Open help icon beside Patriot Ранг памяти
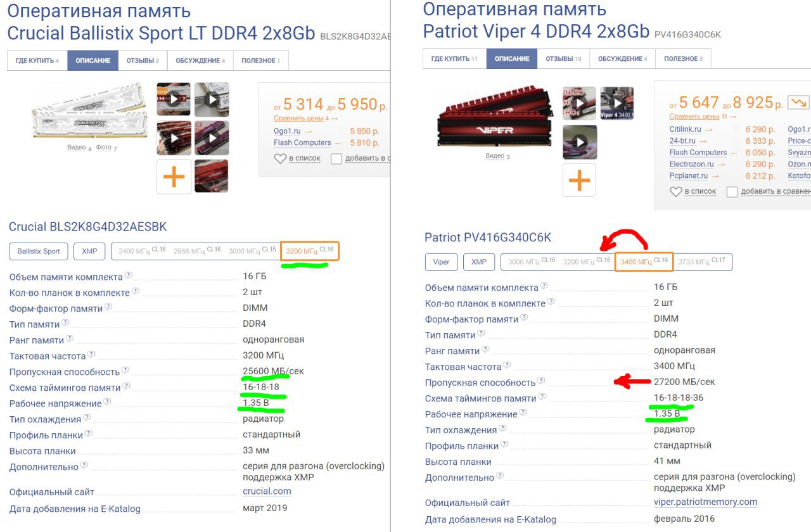Image resolution: width=811 pixels, height=532 pixels. coord(485,350)
